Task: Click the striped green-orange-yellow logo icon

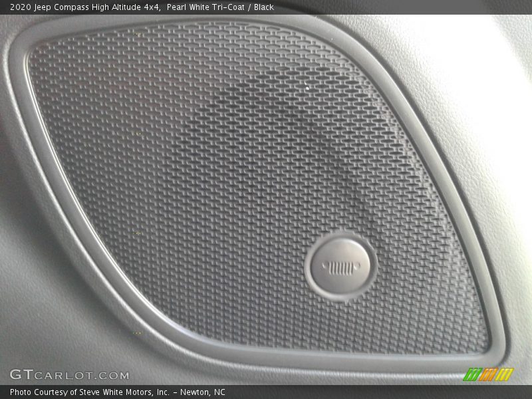Action: coord(488,374)
